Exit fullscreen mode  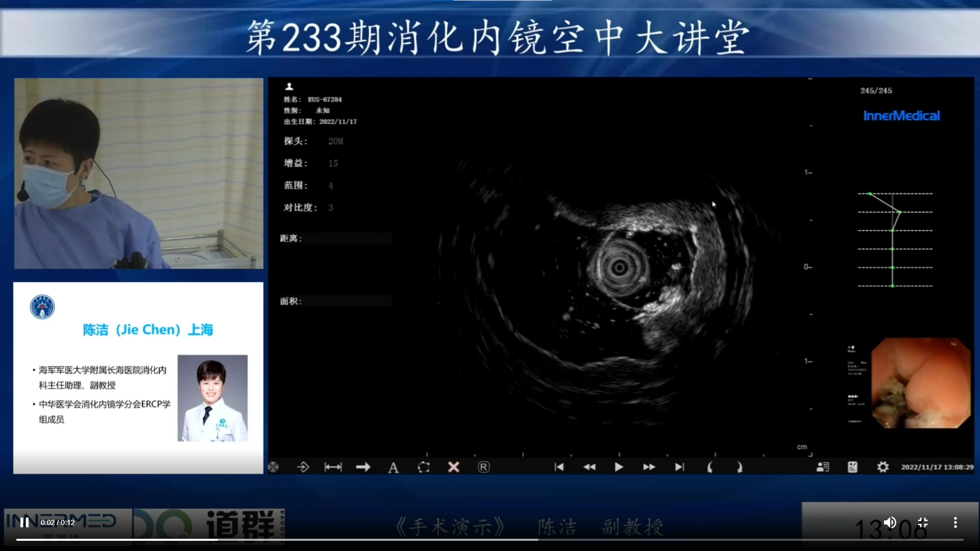[x=923, y=522]
